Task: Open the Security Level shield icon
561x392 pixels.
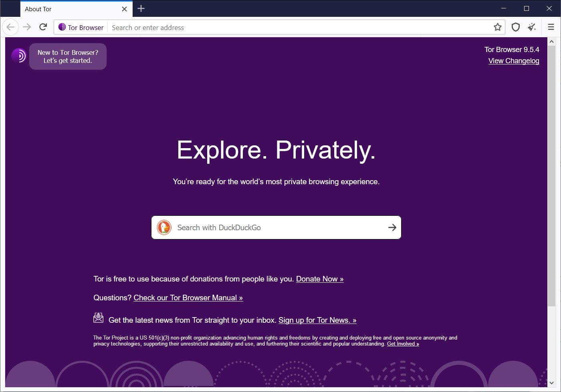Action: coord(516,27)
